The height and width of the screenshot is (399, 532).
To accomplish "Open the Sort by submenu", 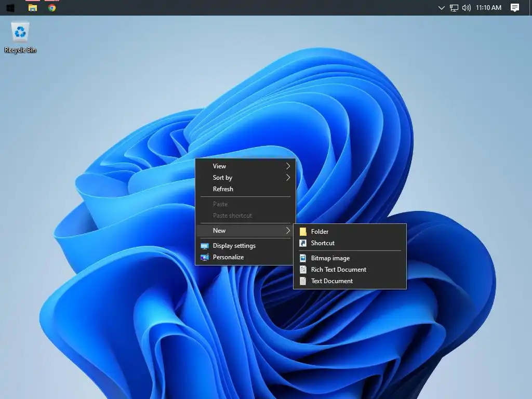I will coord(246,178).
